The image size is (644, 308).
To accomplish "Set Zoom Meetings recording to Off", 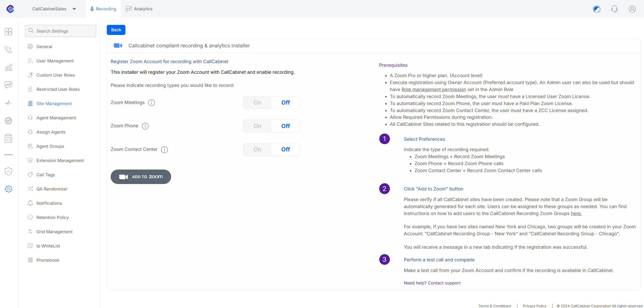I will [285, 103].
